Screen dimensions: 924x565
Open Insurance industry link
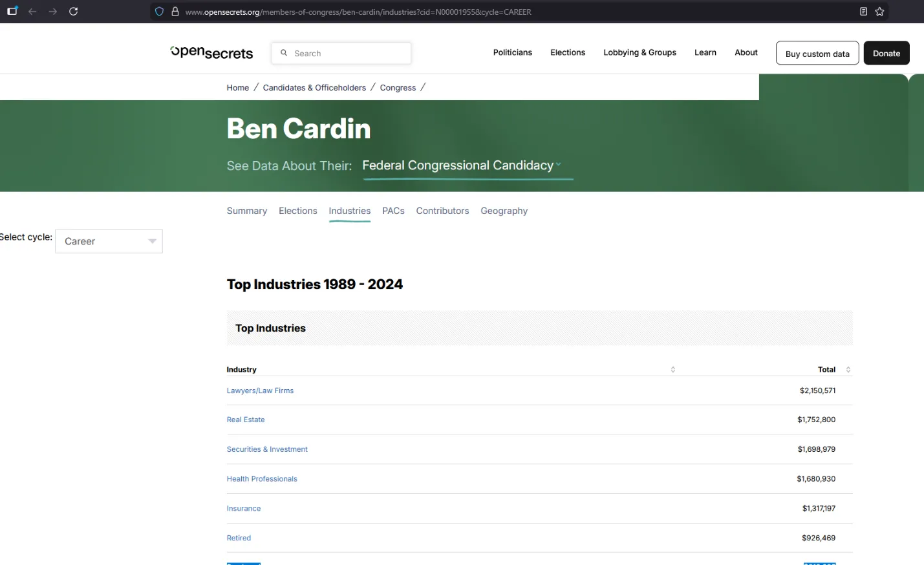(244, 509)
